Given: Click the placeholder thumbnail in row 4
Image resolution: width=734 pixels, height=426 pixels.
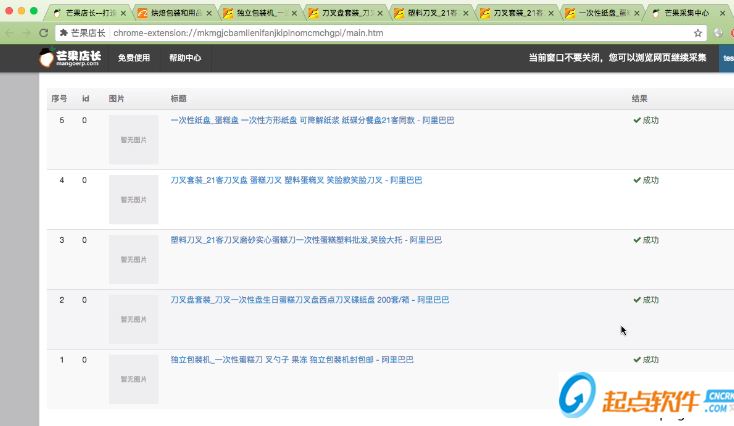Looking at the screenshot, I should click(x=133, y=199).
